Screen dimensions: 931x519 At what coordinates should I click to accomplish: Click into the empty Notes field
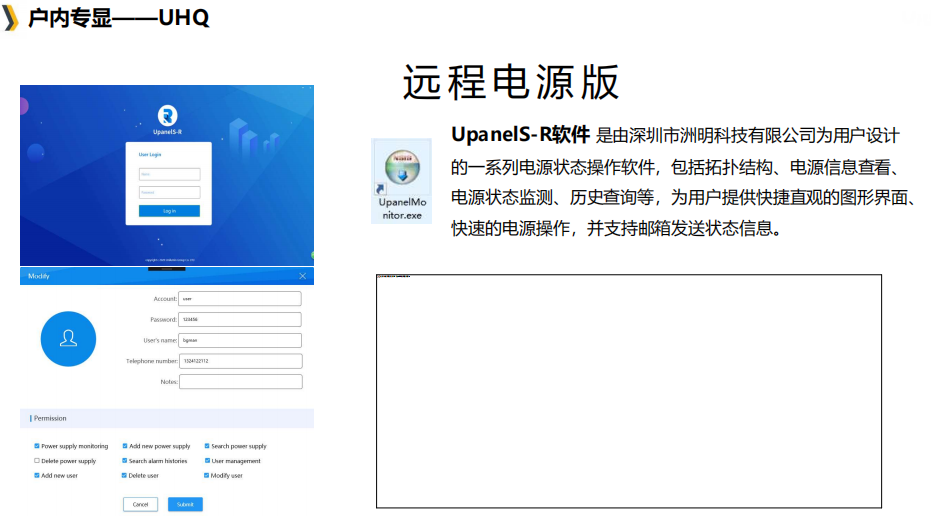[240, 382]
